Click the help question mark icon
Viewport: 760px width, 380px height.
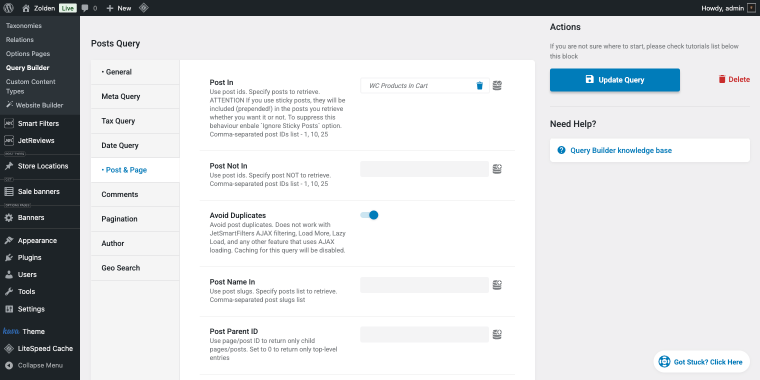pyautogui.click(x=561, y=150)
